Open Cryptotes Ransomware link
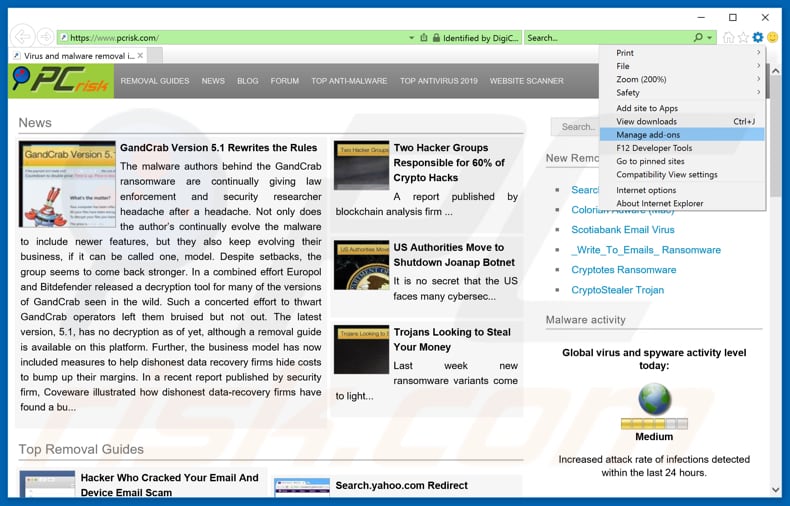This screenshot has width=790, height=506. pyautogui.click(x=624, y=270)
